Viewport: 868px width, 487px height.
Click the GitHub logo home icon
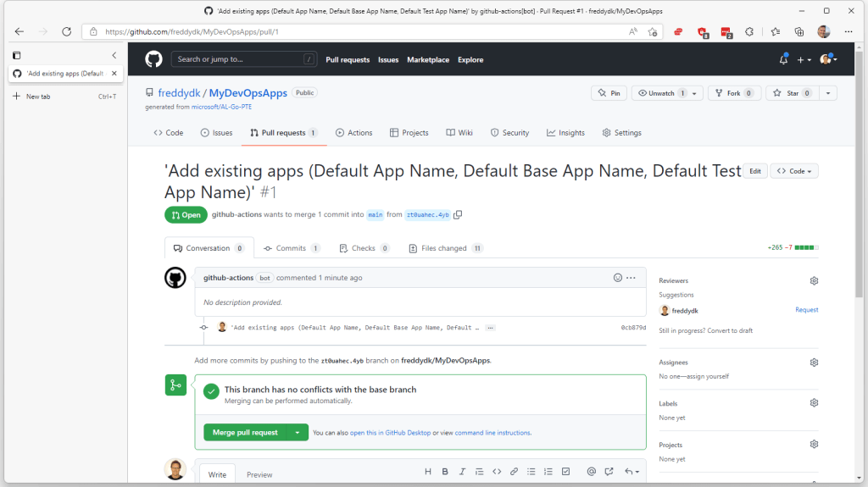153,59
